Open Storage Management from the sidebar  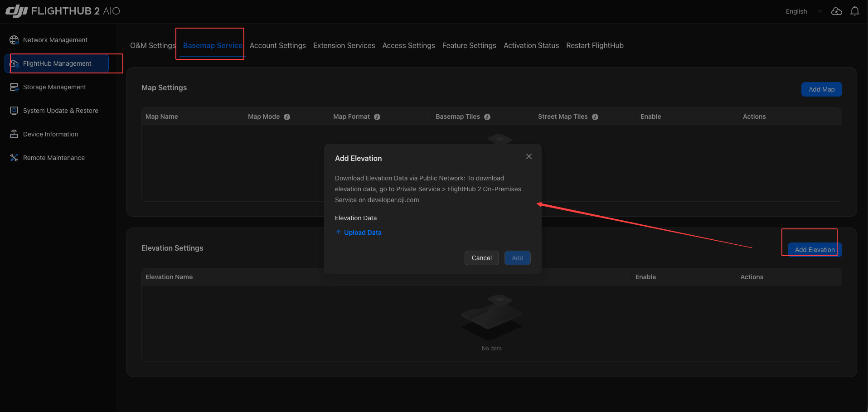click(54, 87)
